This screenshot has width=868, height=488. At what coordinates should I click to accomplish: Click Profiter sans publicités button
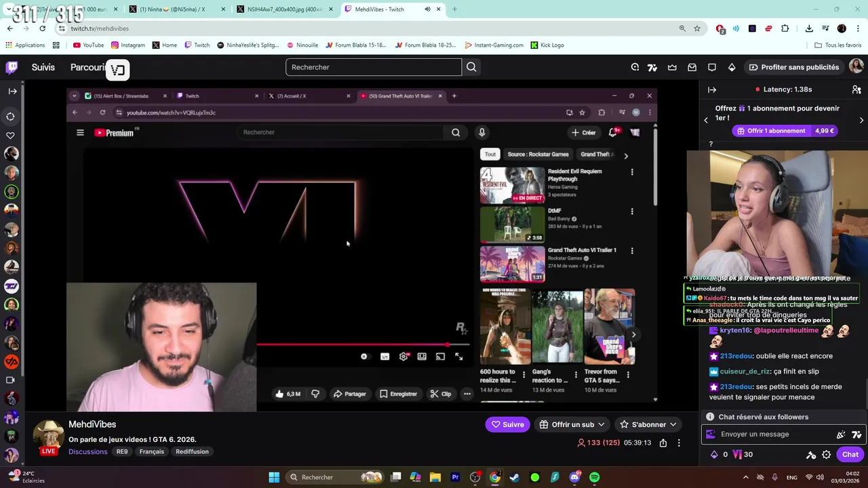[793, 67]
